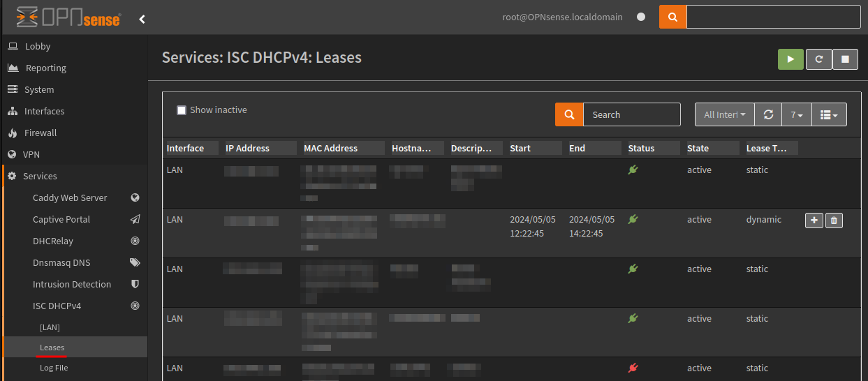Click the shield icon next to Intrusion Detection

click(135, 284)
